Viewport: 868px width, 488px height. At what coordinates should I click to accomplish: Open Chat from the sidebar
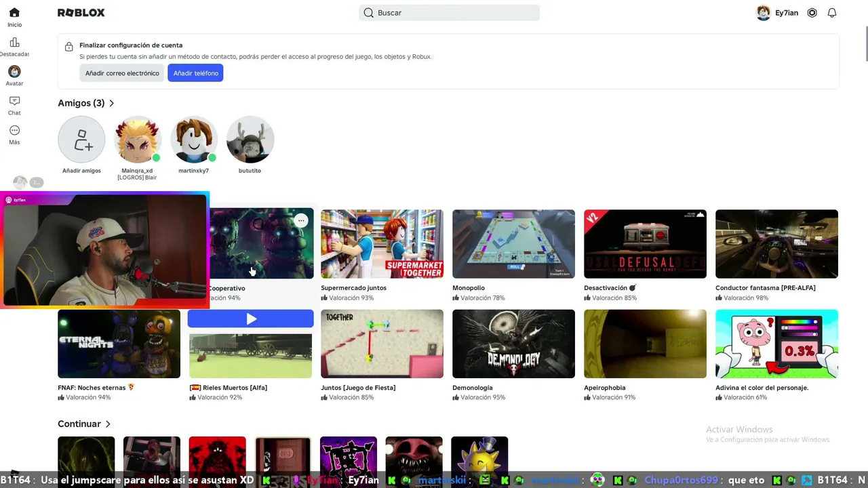pos(14,101)
